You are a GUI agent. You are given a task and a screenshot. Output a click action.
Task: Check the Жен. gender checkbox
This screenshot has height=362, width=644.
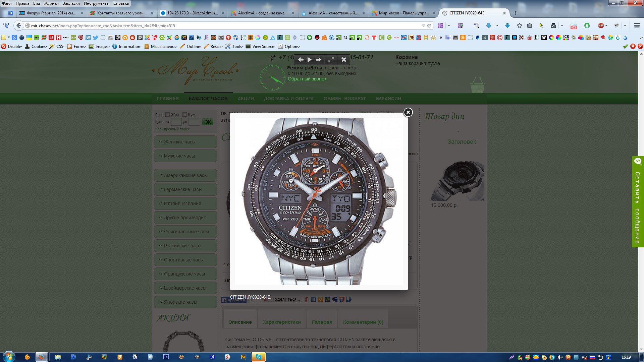click(167, 115)
